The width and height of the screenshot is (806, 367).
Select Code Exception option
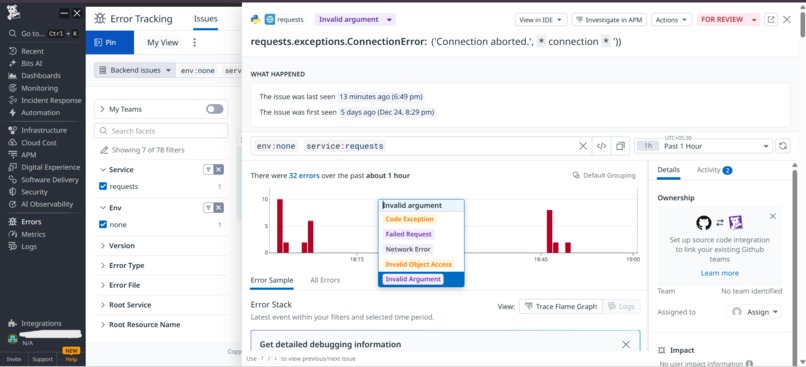(410, 219)
